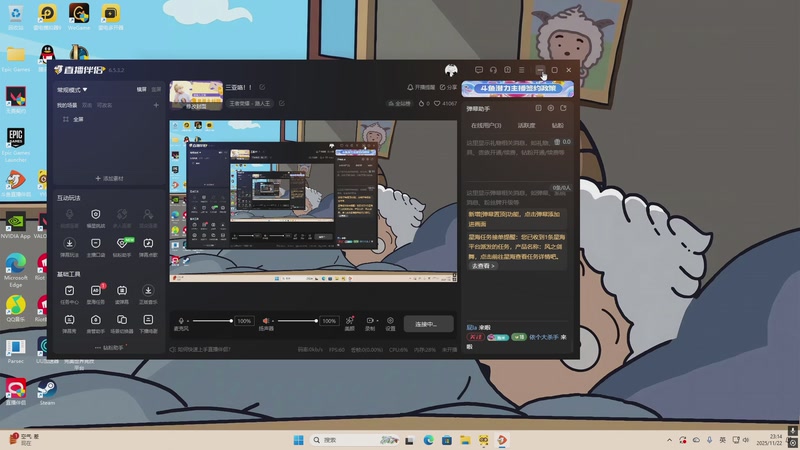Click the 录制 record camera icon
This screenshot has width=800, height=450.
[369, 320]
